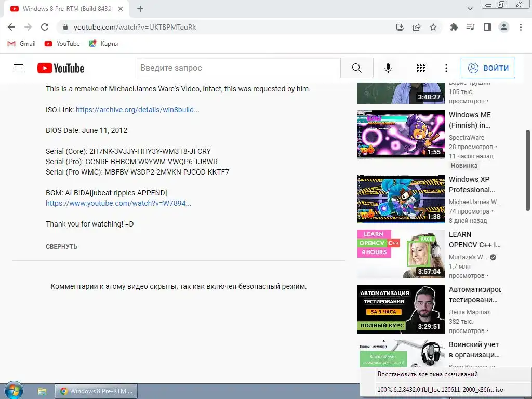The width and height of the screenshot is (532, 399).
Task: Click the Воинский учет в организаци title
Action: (x=474, y=350)
